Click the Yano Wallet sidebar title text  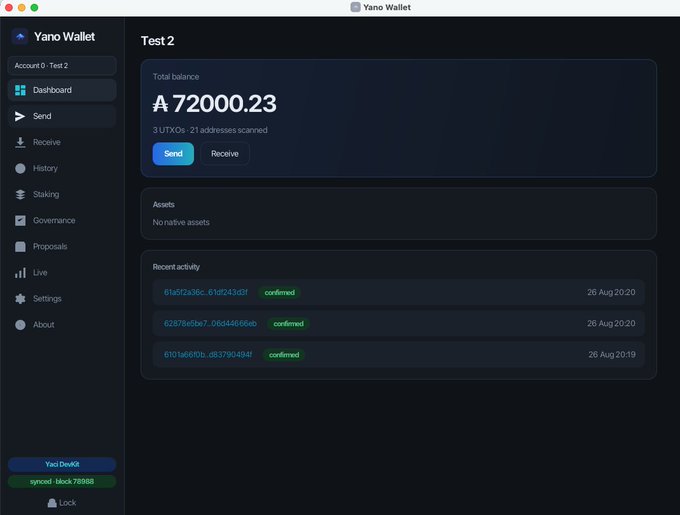64,37
